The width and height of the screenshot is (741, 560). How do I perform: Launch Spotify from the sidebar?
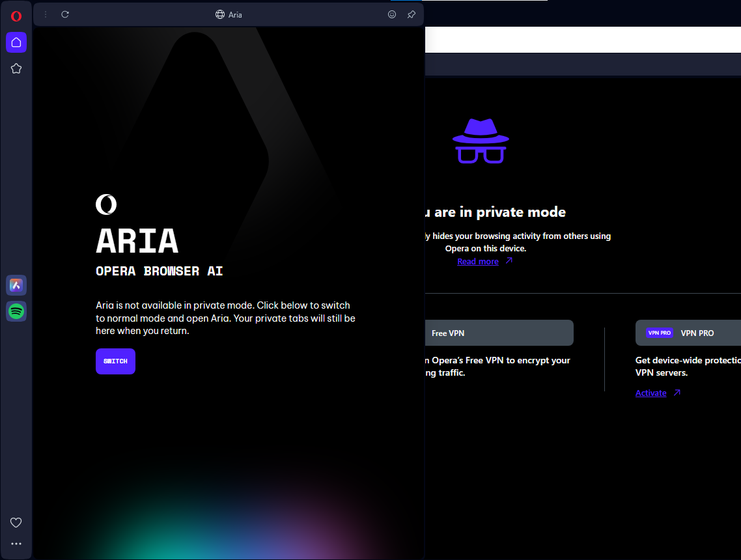coord(16,312)
